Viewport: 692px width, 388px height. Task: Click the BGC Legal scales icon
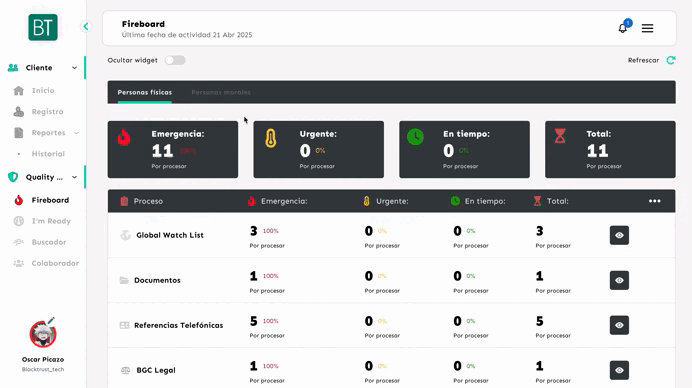pos(125,370)
